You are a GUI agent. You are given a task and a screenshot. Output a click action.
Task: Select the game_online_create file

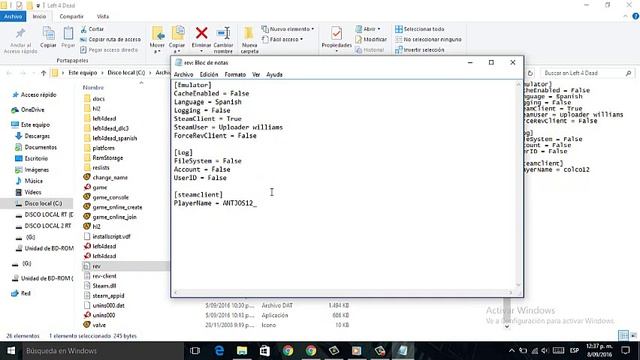pyautogui.click(x=113, y=207)
